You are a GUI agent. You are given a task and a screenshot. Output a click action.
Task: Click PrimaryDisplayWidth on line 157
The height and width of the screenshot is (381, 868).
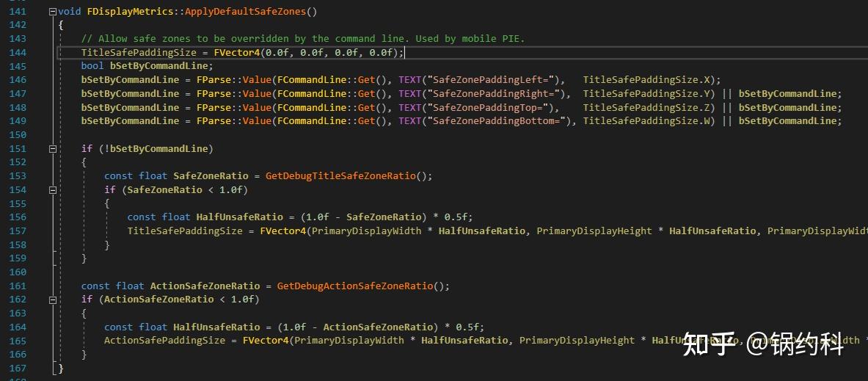tap(366, 231)
